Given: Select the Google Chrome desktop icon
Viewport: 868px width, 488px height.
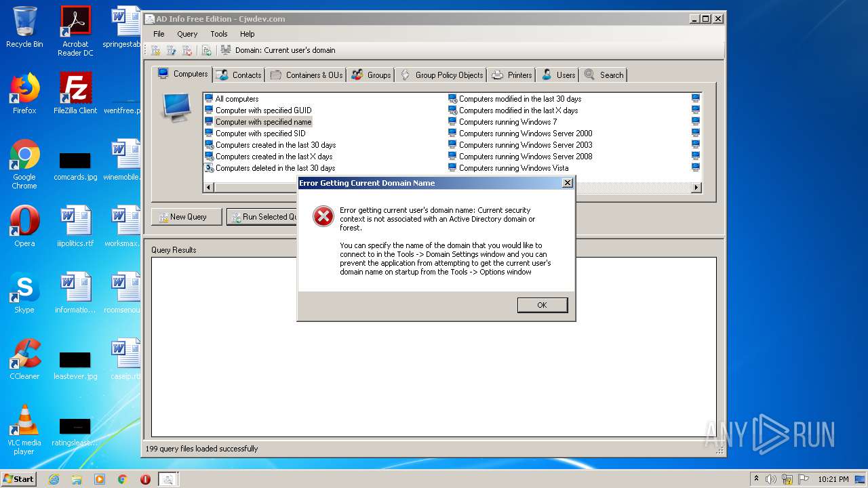Looking at the screenshot, I should (x=24, y=164).
